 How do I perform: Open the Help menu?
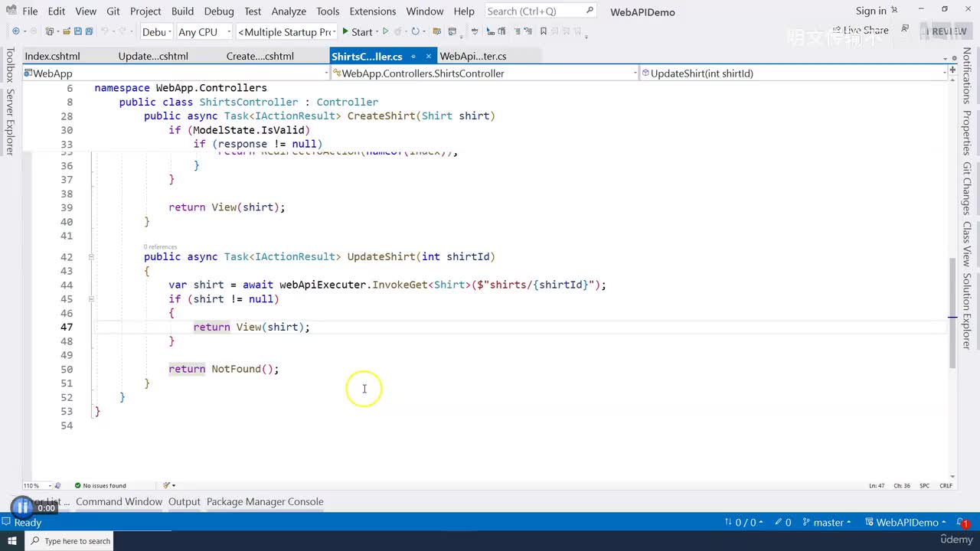point(464,11)
